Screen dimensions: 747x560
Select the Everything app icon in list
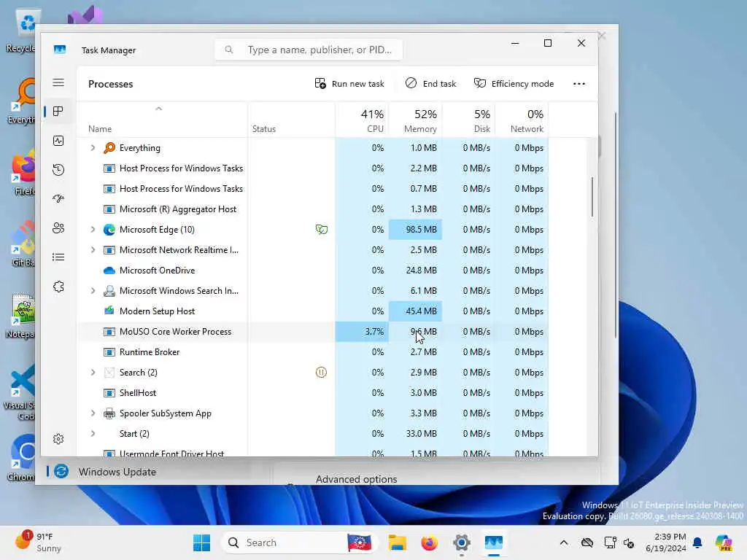(x=109, y=148)
